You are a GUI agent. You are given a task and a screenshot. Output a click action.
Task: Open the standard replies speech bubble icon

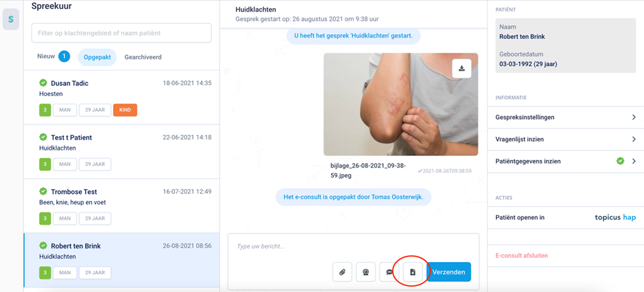[389, 272]
